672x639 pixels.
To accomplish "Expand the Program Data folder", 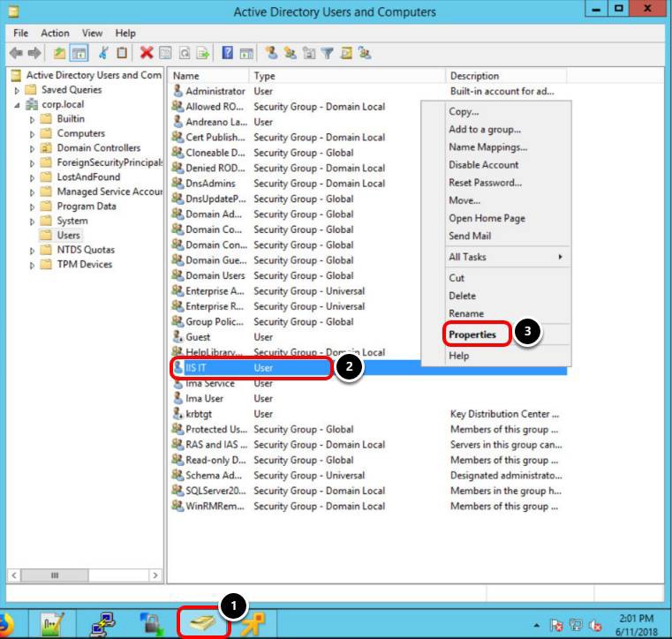I will tap(32, 207).
